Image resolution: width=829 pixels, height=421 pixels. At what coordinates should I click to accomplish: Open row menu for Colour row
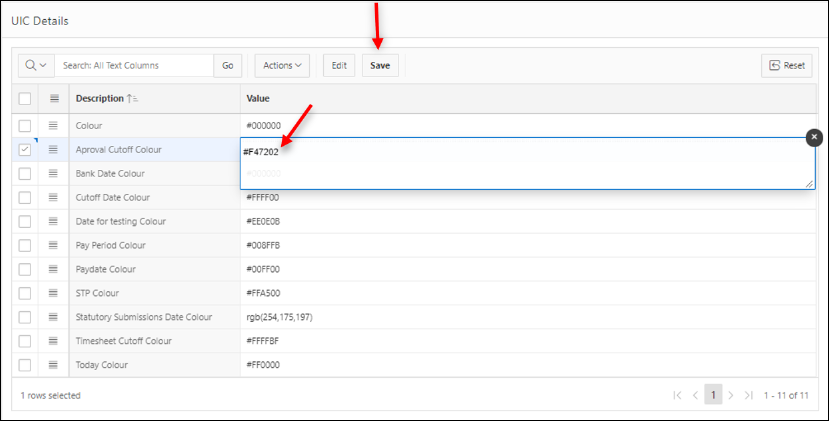54,126
